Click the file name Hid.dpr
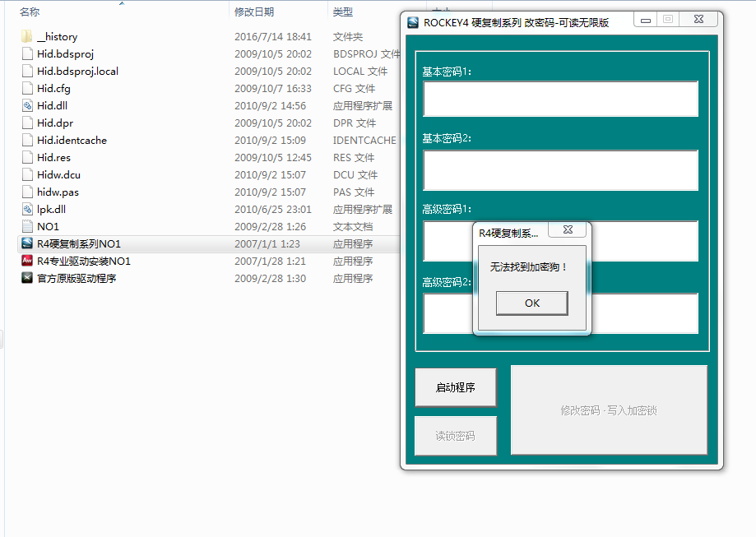The height and width of the screenshot is (537, 756). coord(55,123)
